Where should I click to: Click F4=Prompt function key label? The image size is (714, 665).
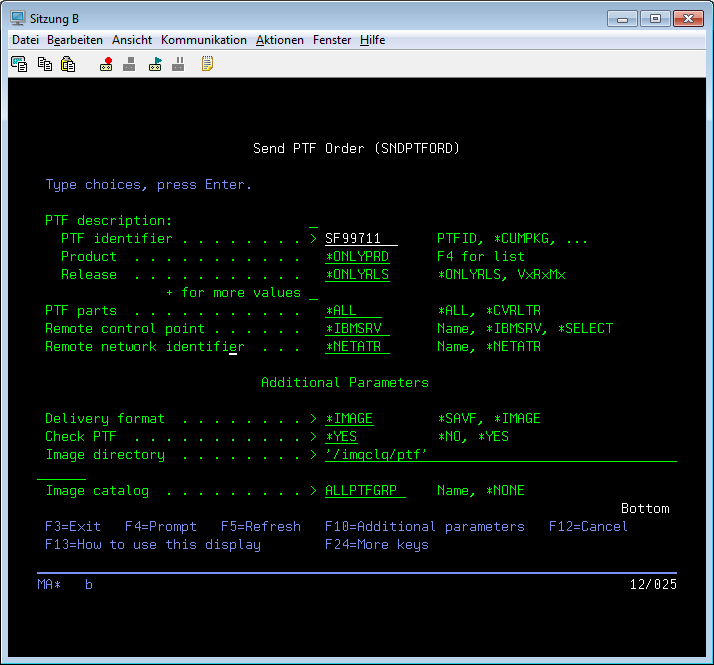coord(160,527)
